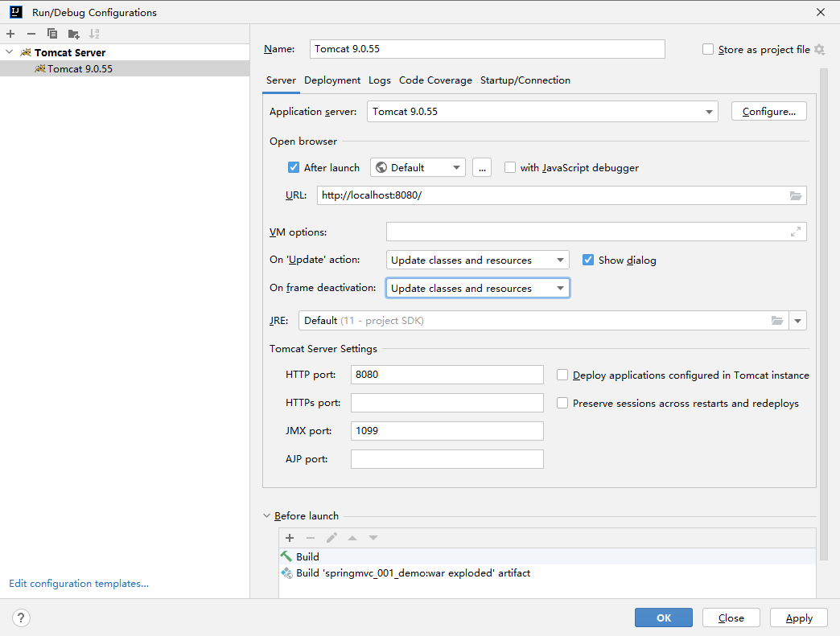Click the JRE browse folder icon
The width and height of the screenshot is (840, 636).
[777, 321]
